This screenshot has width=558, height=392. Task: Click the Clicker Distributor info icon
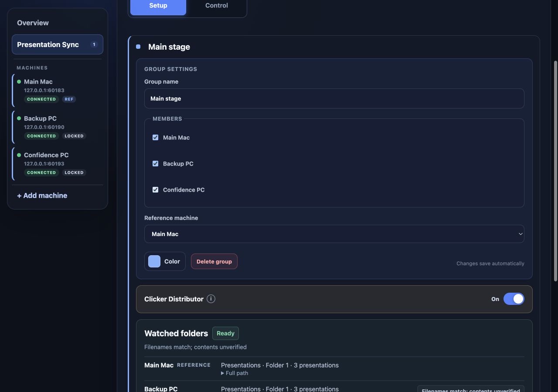[211, 299]
